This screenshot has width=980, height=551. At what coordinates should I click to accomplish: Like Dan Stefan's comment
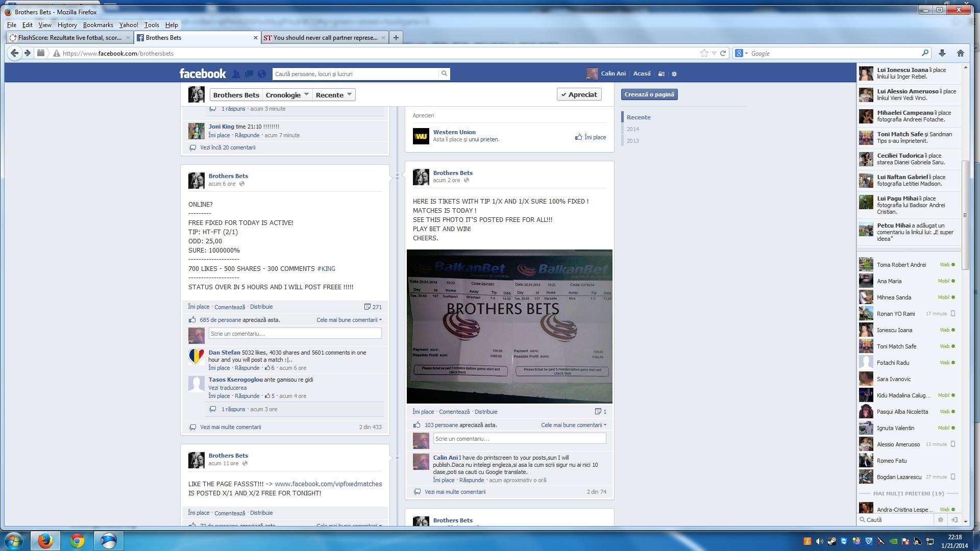(x=219, y=368)
